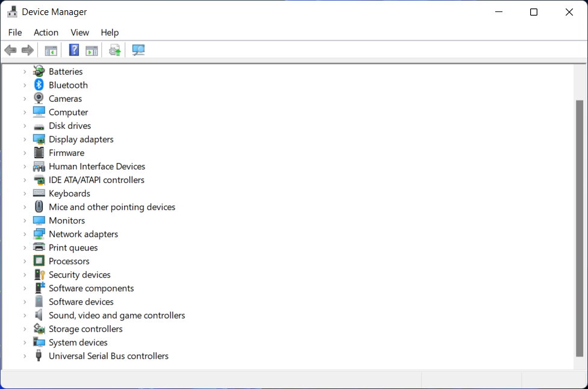Toggle the action pane toolbar icon
The image size is (588, 389).
pos(92,51)
